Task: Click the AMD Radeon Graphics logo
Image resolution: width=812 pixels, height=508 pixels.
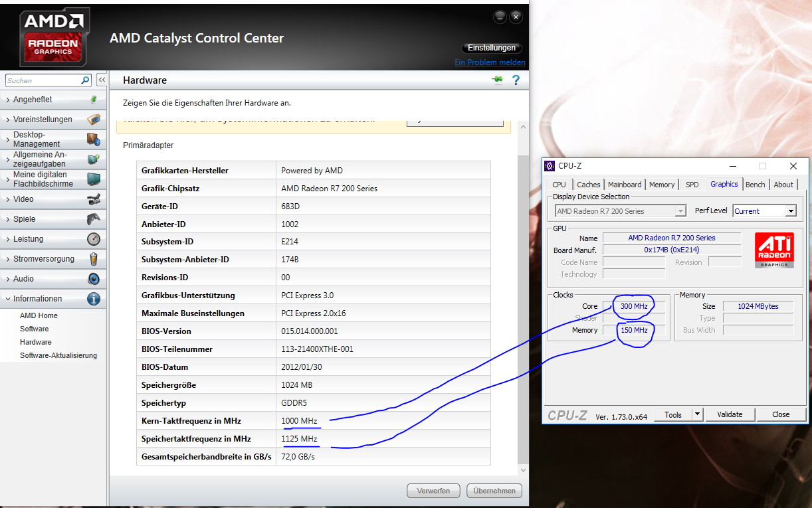Action: 54,37
